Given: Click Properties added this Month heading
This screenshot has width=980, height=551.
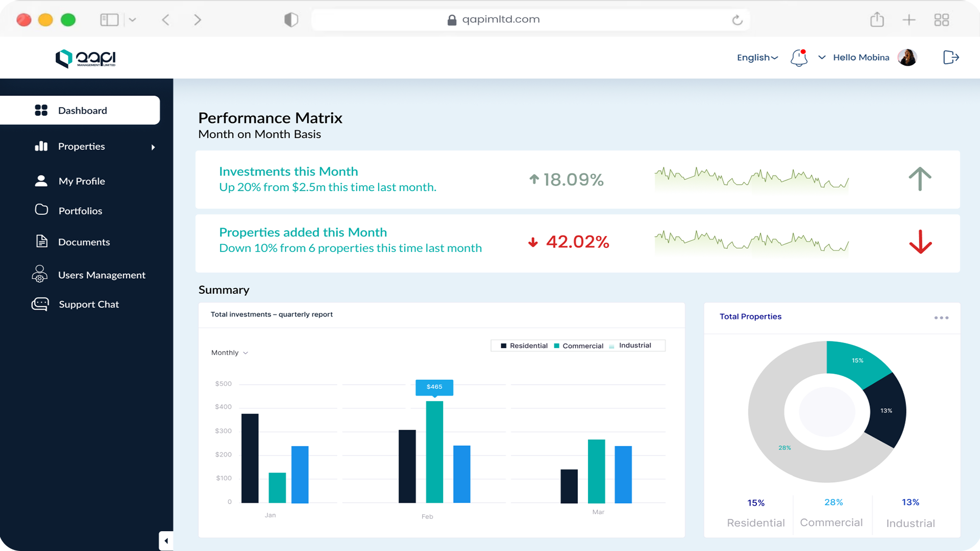Looking at the screenshot, I should 303,232.
